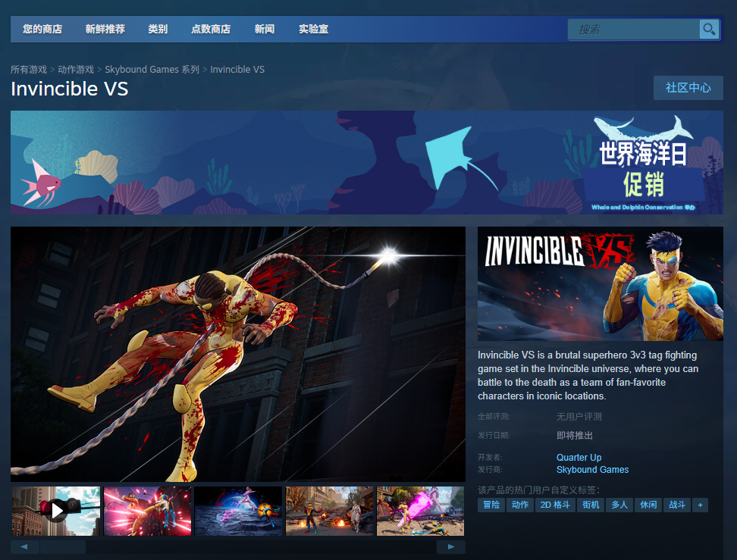Image resolution: width=737 pixels, height=560 pixels.
Task: Click the thumbnail strip scrollbar handle
Action: click(62, 547)
